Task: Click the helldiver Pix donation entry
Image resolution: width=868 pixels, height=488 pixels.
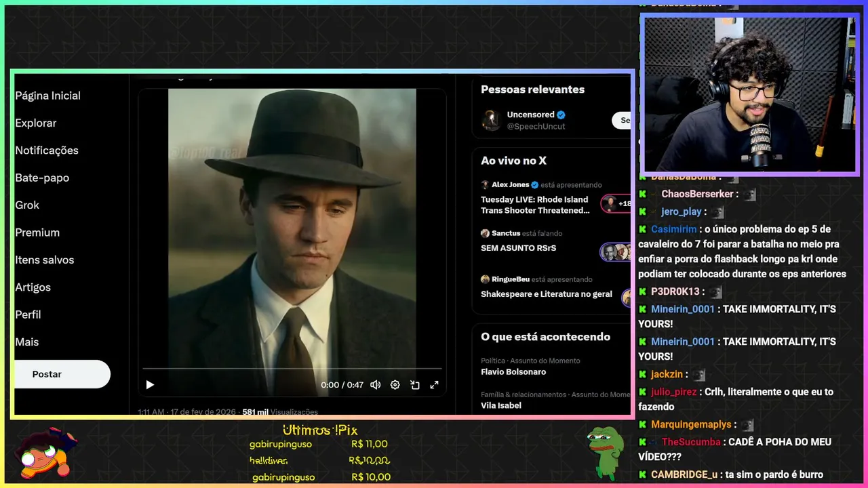Action: (320, 461)
